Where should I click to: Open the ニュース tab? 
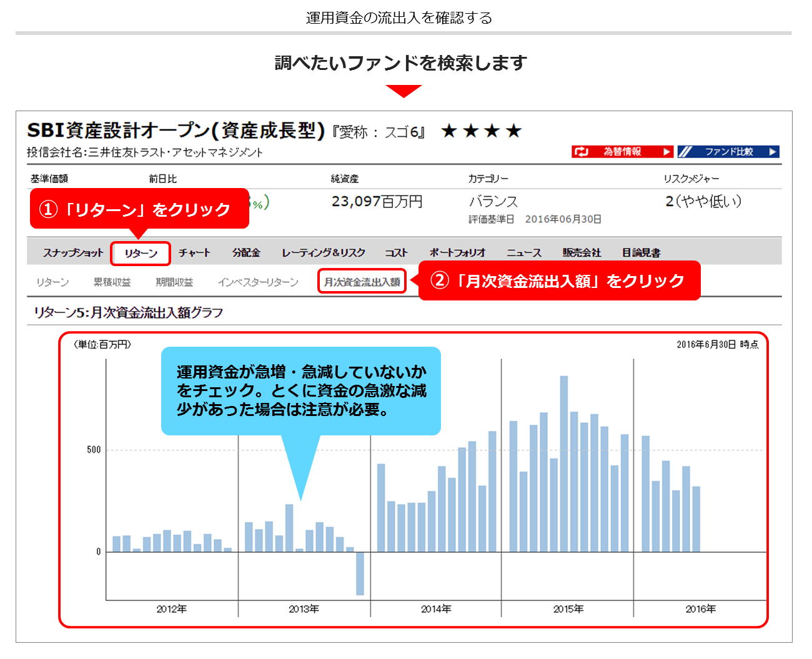coord(523,253)
